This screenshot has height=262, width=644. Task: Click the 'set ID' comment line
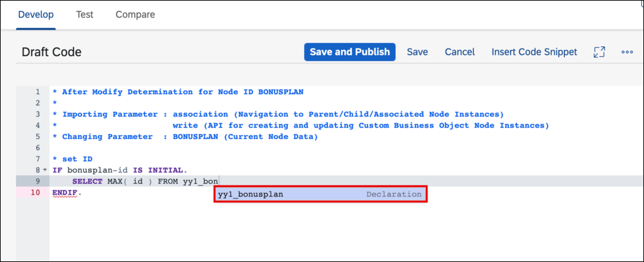72,159
